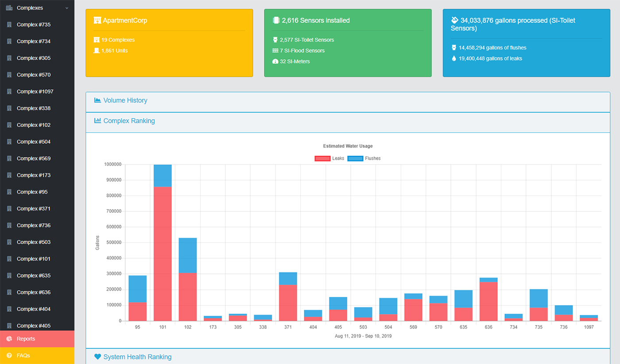Open the Reports sidebar item
Viewport: 620px width, 364px height.
click(x=26, y=339)
